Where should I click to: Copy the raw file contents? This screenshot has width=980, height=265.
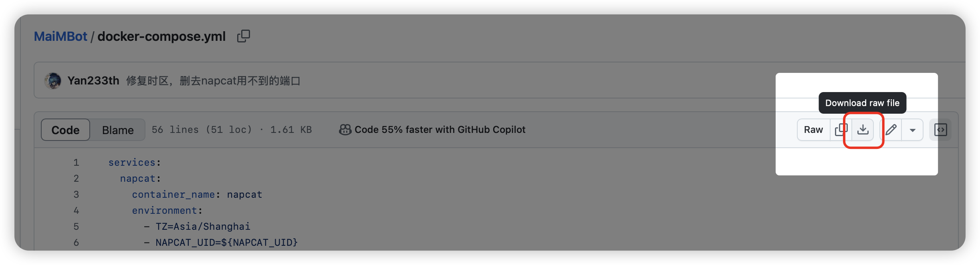click(x=841, y=130)
